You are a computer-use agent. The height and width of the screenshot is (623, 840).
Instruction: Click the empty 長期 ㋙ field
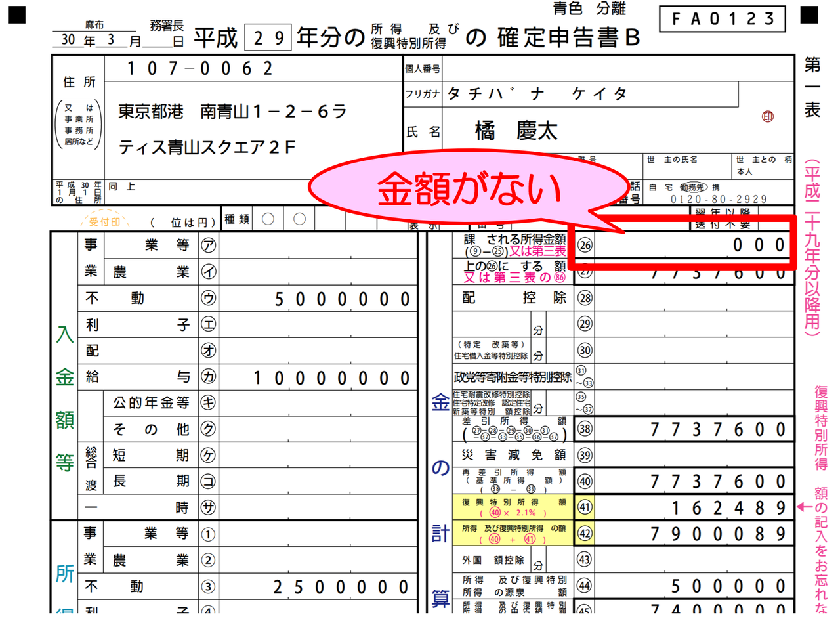318,481
